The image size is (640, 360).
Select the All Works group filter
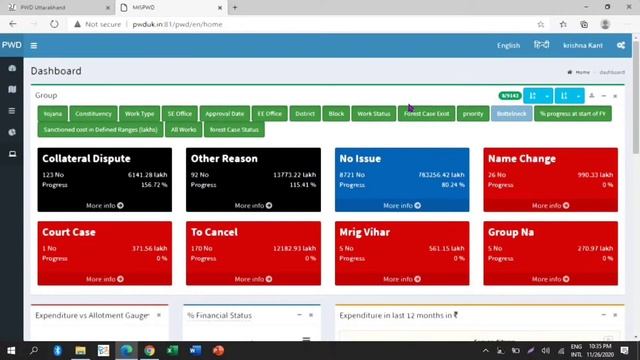[x=184, y=130]
